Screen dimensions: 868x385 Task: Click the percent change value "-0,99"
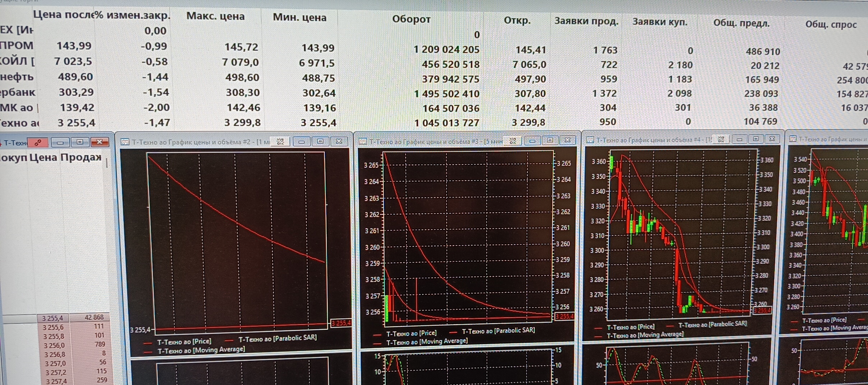click(x=154, y=46)
